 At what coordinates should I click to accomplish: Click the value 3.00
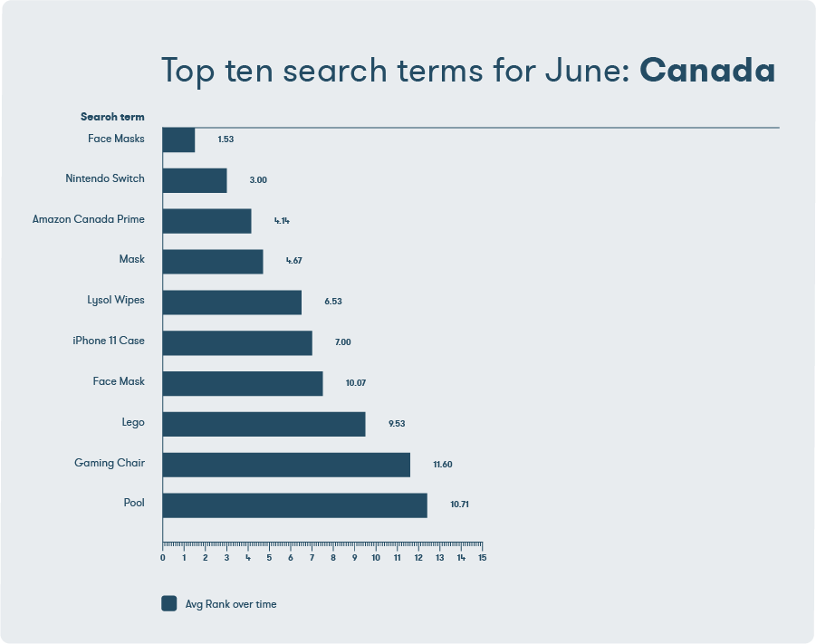258,180
